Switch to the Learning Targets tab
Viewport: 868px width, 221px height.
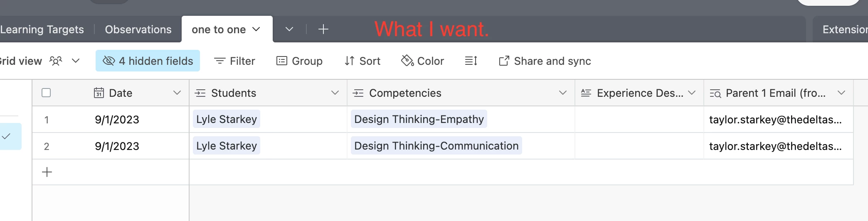[x=42, y=29]
